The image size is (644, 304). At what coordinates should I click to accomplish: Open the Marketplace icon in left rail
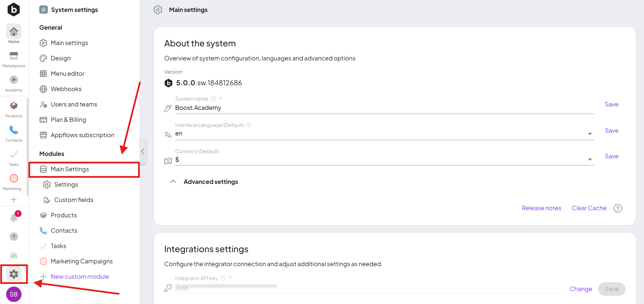[14, 56]
